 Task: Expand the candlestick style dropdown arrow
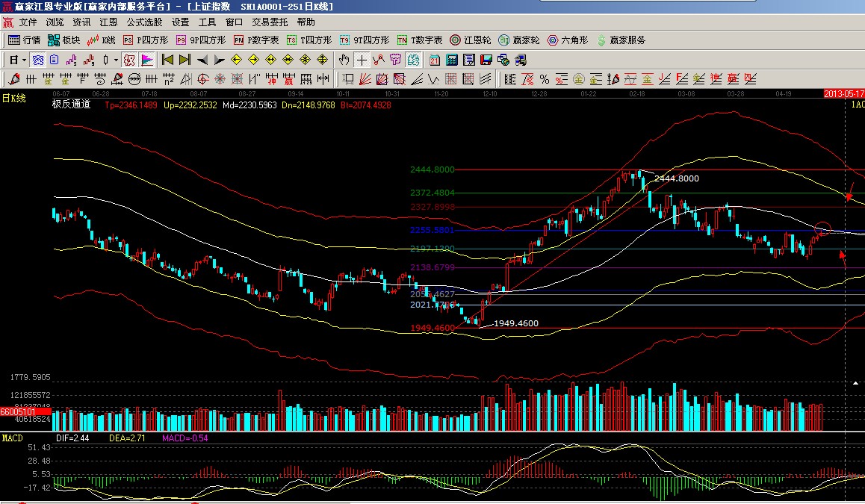(x=115, y=60)
